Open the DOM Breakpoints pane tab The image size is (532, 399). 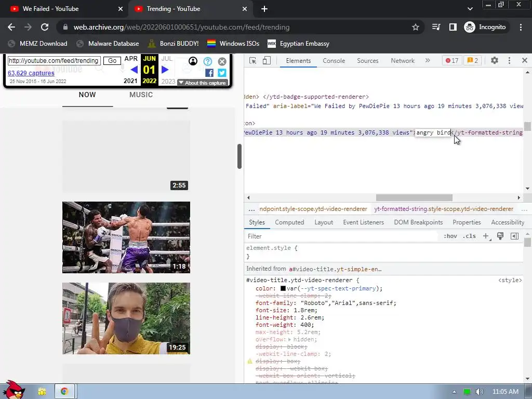tap(418, 222)
